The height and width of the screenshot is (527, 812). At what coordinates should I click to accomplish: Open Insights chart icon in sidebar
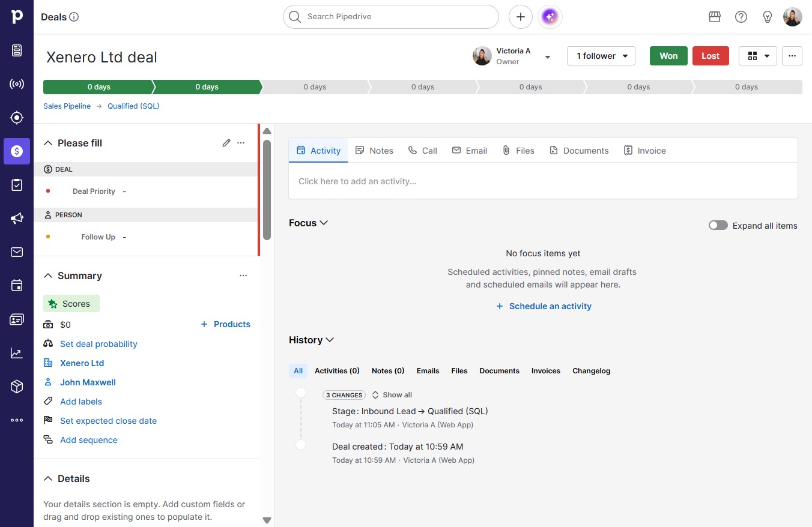pos(17,353)
